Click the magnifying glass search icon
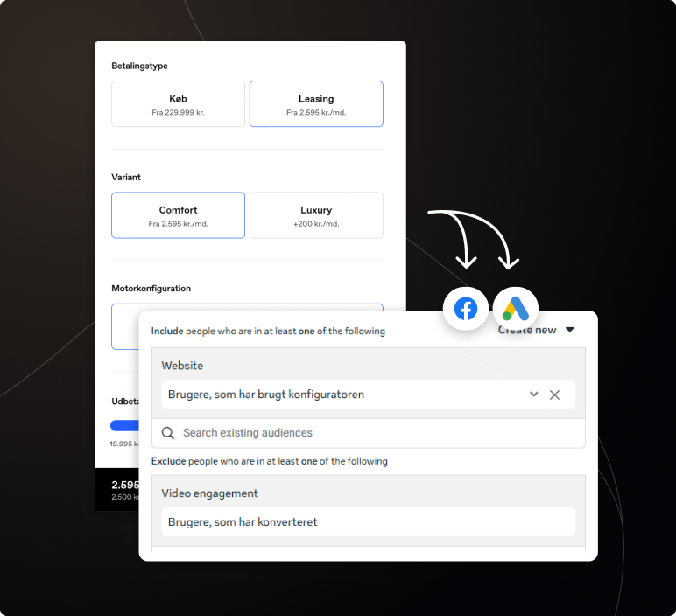 click(168, 433)
